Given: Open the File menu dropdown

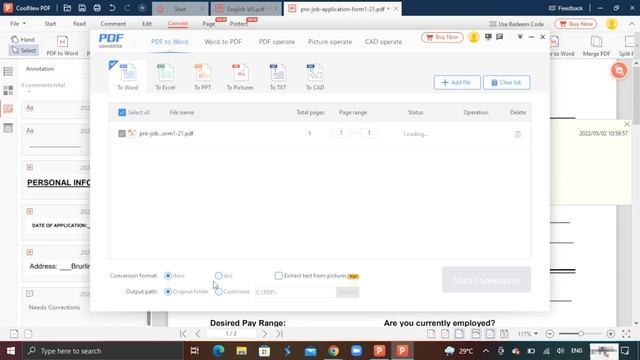Looking at the screenshot, I should point(18,24).
